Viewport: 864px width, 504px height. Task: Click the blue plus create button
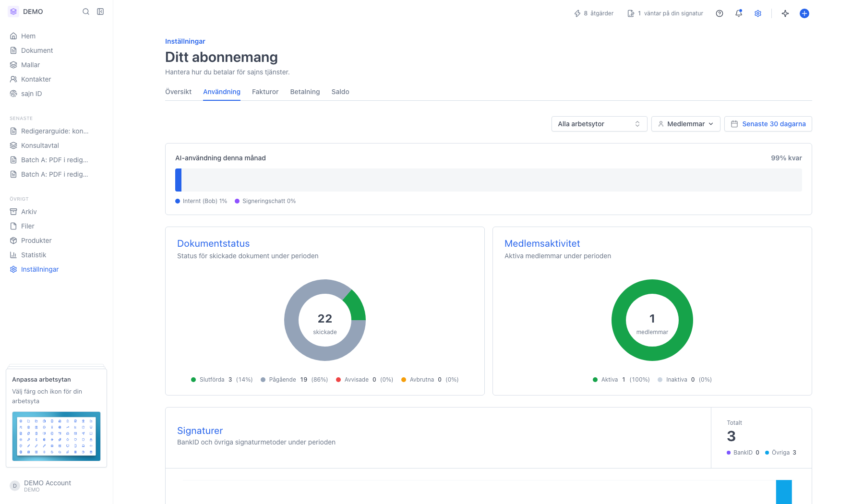[x=804, y=13]
